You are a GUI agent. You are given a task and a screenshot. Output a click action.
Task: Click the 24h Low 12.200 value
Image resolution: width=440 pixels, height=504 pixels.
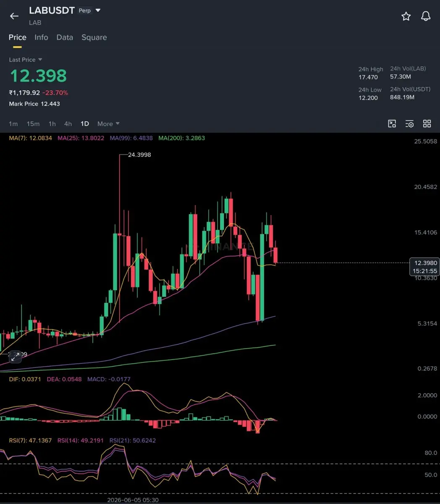click(x=368, y=98)
